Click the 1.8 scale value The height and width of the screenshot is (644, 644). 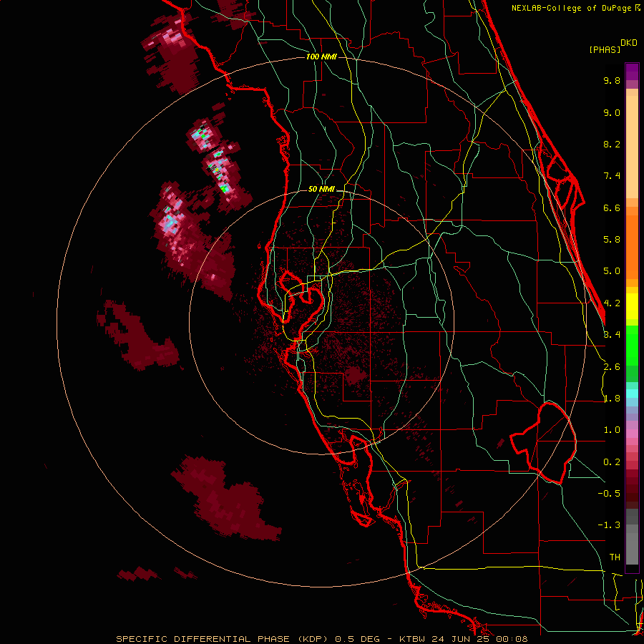pos(612,399)
